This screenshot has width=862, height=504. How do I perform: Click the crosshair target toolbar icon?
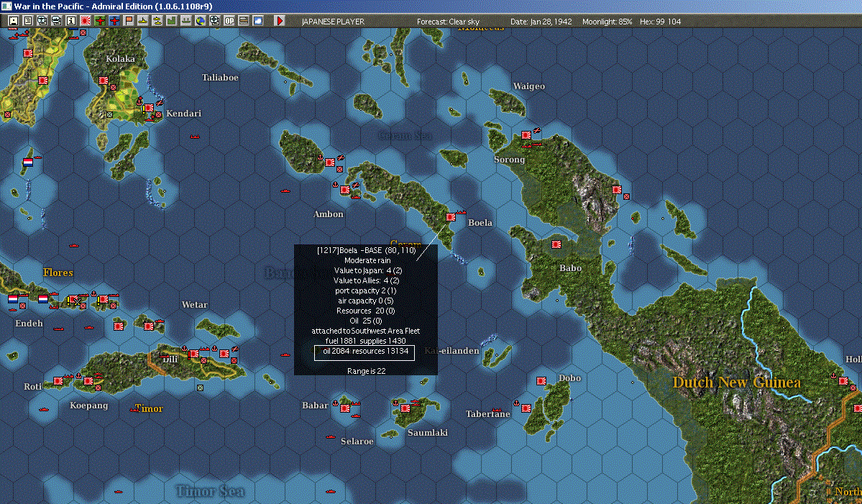(x=215, y=21)
